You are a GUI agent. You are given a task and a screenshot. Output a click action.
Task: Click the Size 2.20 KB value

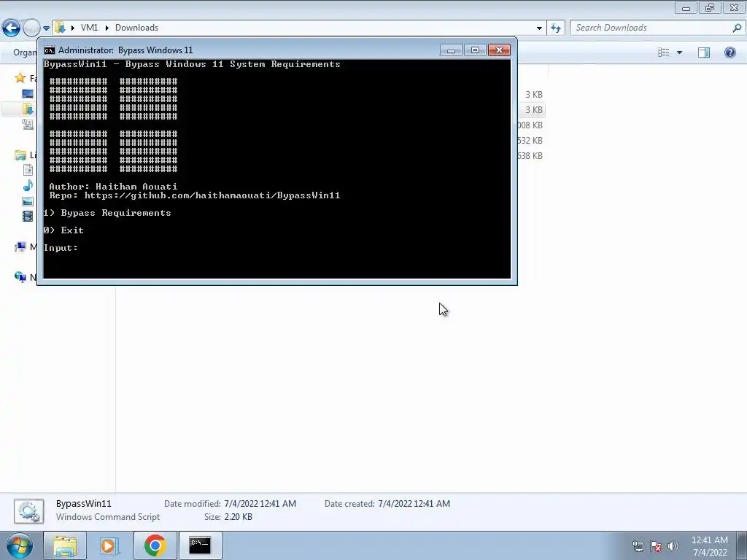[239, 517]
